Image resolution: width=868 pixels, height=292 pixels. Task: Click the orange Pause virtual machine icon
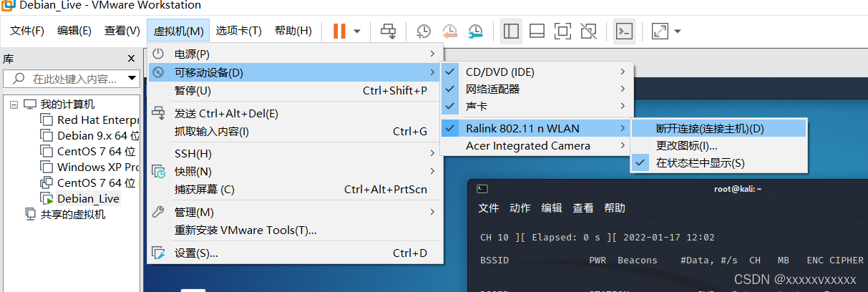[339, 31]
